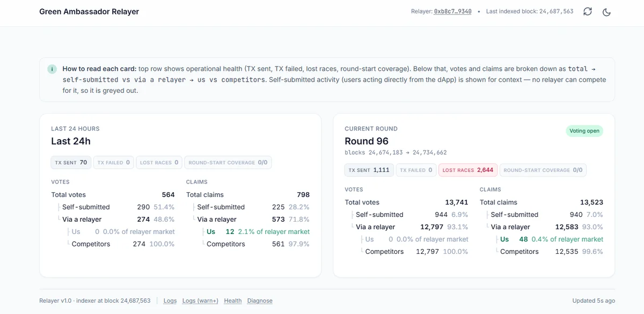This screenshot has width=644, height=314.
Task: Toggle dark mode with the moon icon
Action: pyautogui.click(x=607, y=11)
